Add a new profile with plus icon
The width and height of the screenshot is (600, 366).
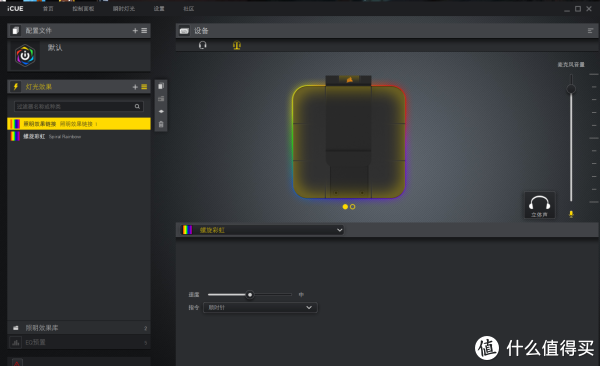(135, 31)
